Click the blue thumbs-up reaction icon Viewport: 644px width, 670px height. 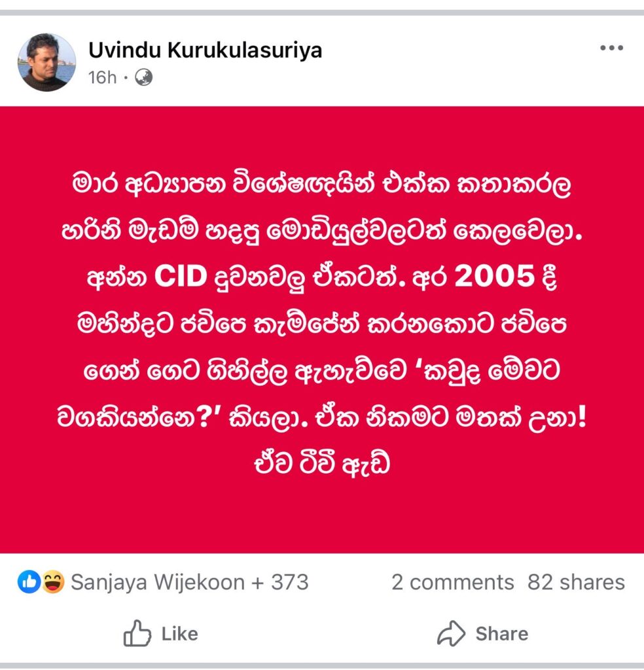tap(29, 582)
